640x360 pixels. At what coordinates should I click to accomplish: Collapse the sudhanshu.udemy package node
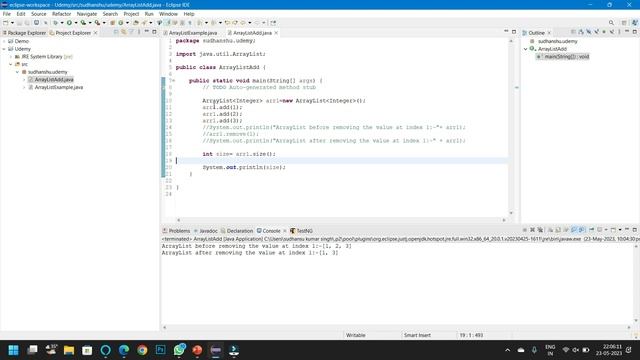click(18, 72)
